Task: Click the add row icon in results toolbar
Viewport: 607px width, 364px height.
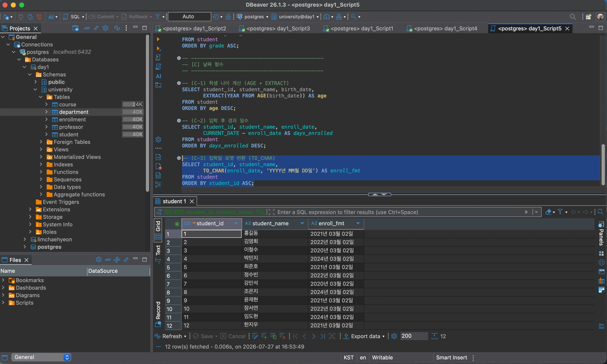Action: pyautogui.click(x=264, y=336)
